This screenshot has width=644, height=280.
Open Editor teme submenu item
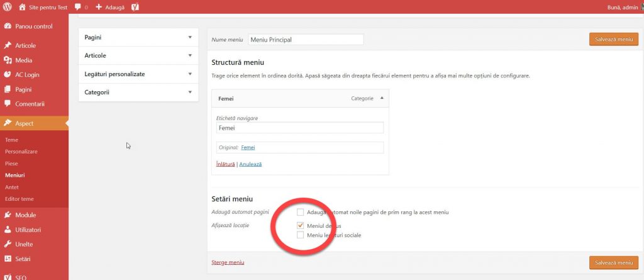coord(19,199)
